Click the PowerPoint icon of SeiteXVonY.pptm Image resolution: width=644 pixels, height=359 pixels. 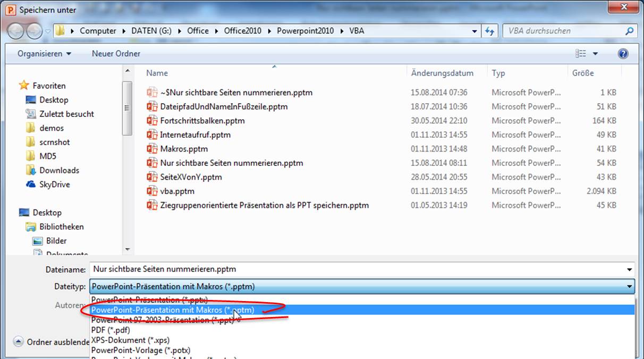(152, 177)
